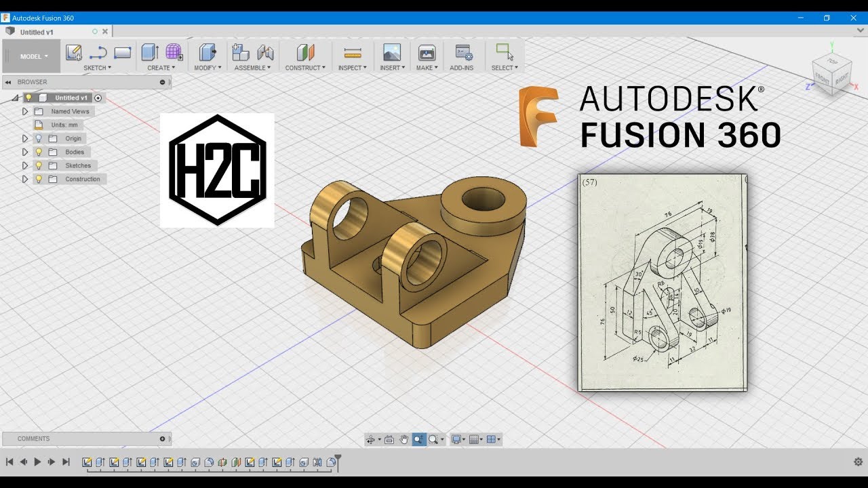868x488 pixels.
Task: Click the FRONT face of ViewCube
Action: (822, 79)
